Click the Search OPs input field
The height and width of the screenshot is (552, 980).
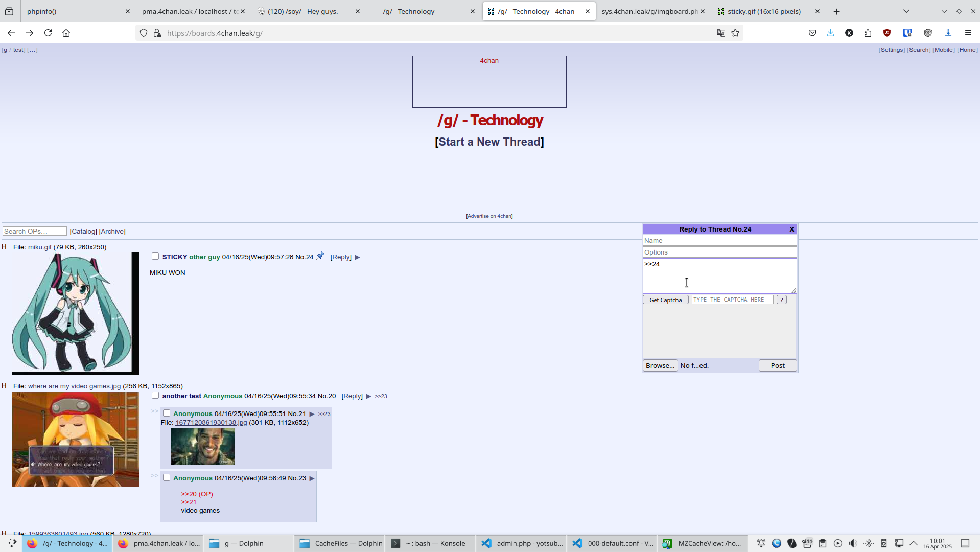[35, 232]
